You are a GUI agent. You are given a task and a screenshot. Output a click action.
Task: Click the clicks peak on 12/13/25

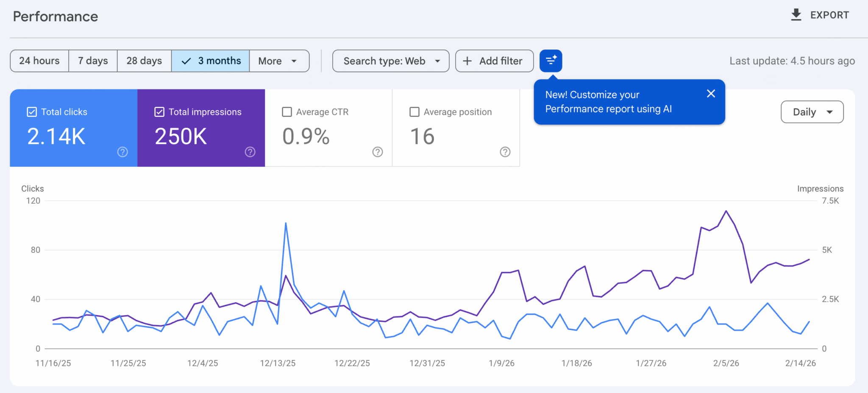click(287, 222)
